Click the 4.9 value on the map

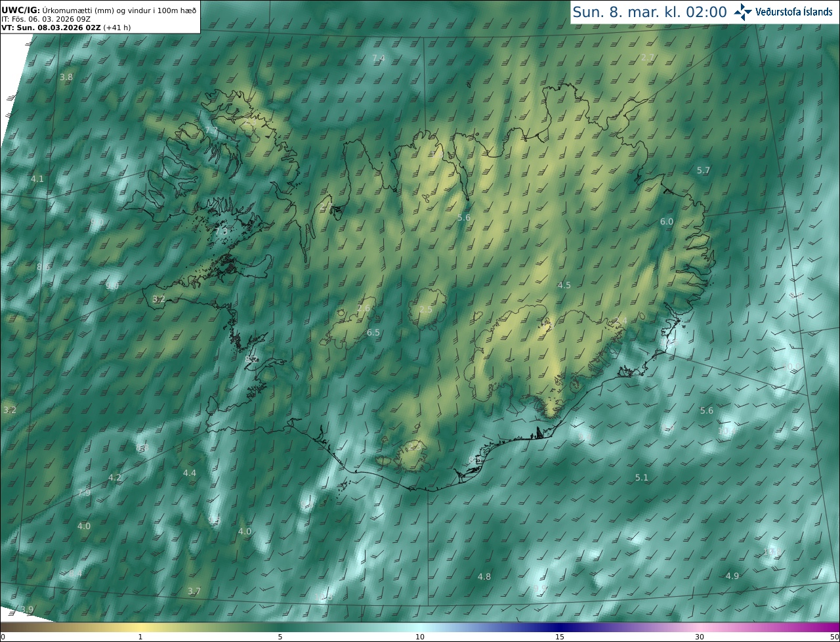pos(732,576)
